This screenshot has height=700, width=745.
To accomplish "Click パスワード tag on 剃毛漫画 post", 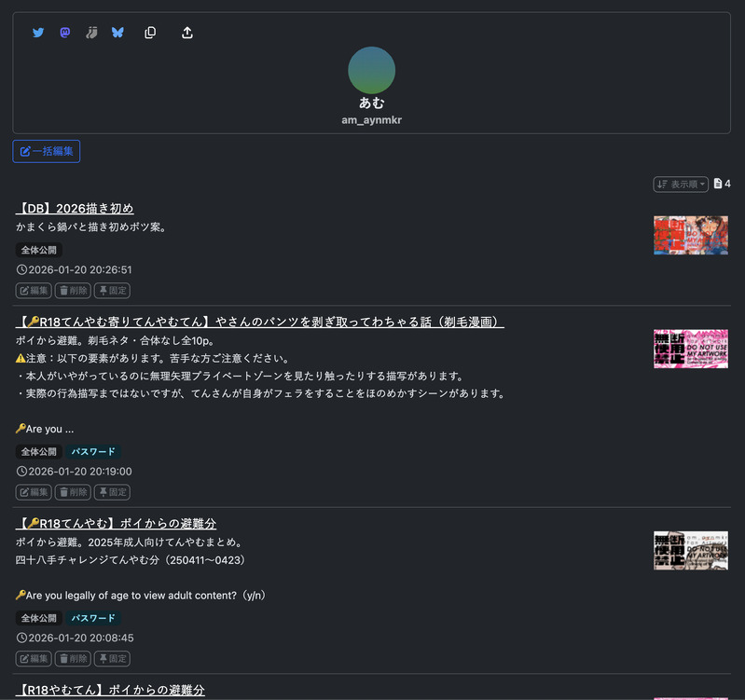I will (93, 452).
